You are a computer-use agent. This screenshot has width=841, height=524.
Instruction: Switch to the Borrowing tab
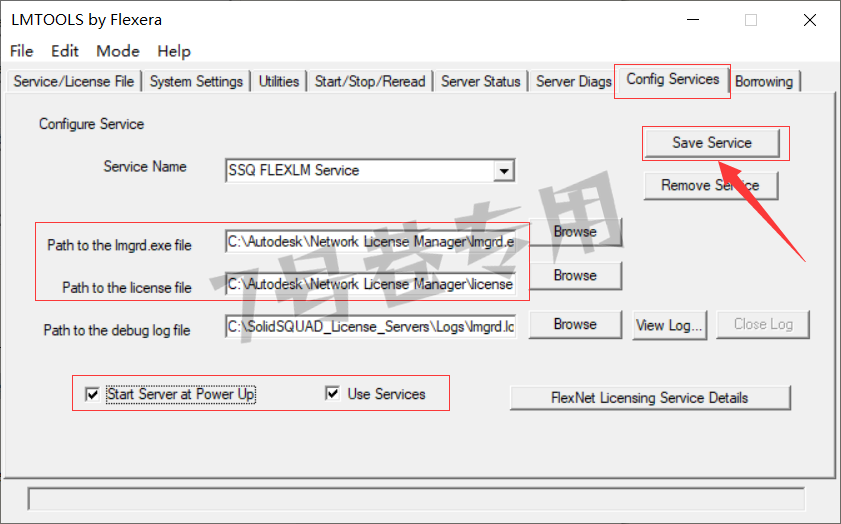click(x=764, y=82)
